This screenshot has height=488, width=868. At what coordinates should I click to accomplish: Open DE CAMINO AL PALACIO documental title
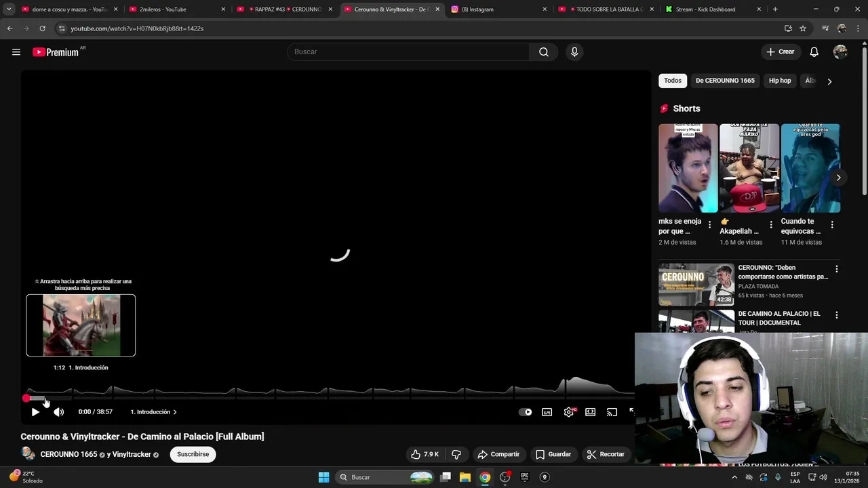click(779, 319)
